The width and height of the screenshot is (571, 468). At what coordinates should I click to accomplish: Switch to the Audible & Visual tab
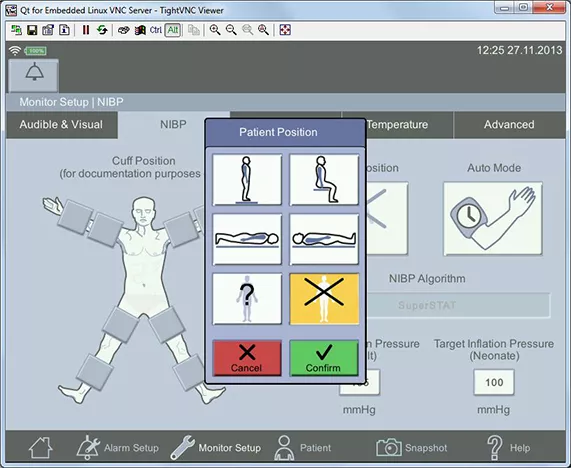tap(61, 125)
